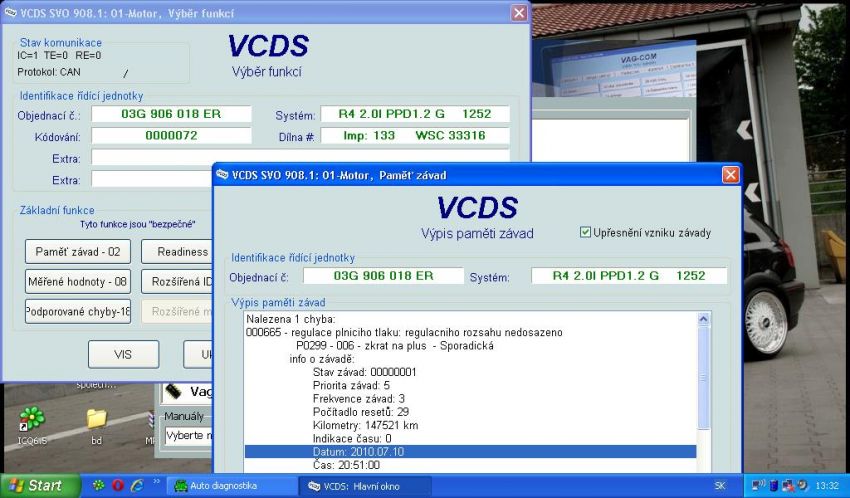Click the first Extra field
This screenshot has width=850, height=498.
pyautogui.click(x=300, y=157)
